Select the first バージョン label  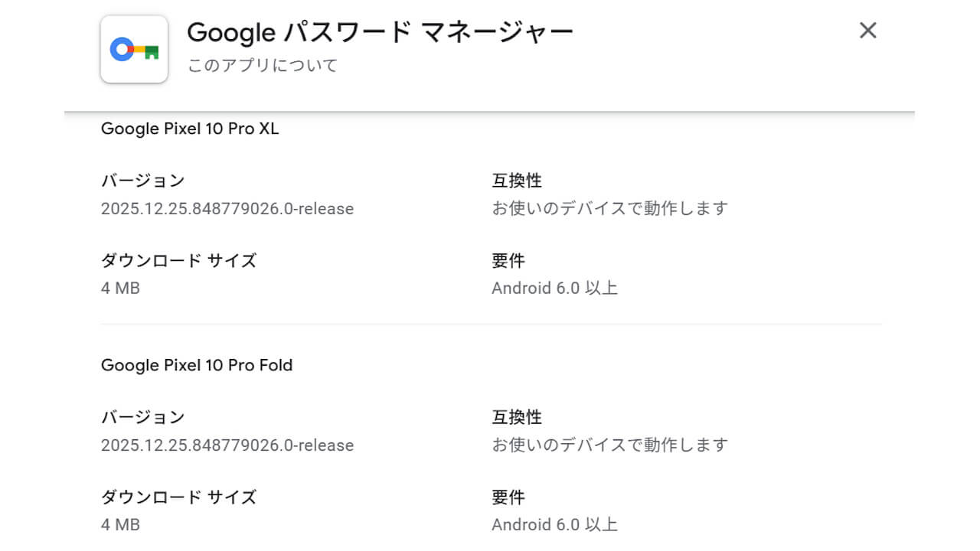pyautogui.click(x=142, y=181)
